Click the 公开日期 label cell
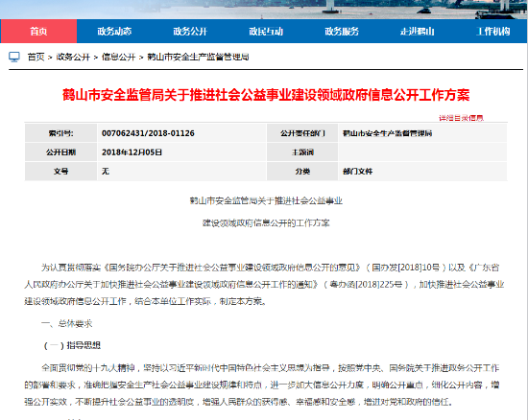The width and height of the screenshot is (528, 420). (60, 152)
